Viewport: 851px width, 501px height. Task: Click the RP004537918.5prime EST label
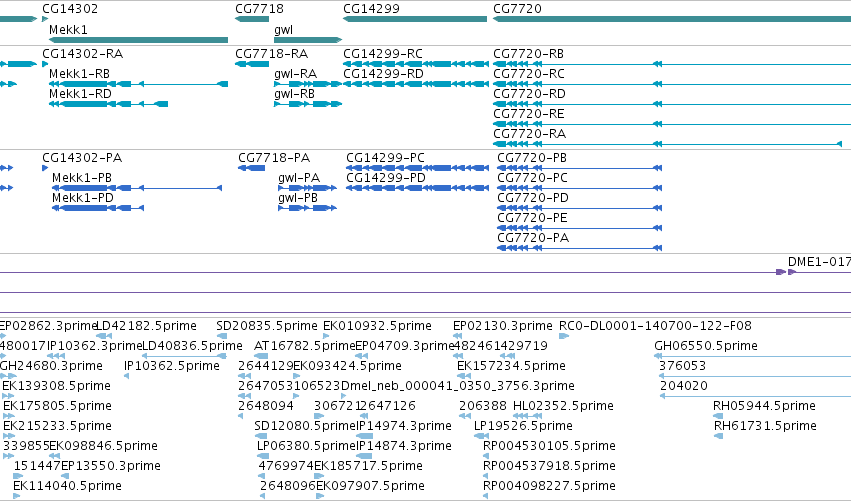pos(549,466)
